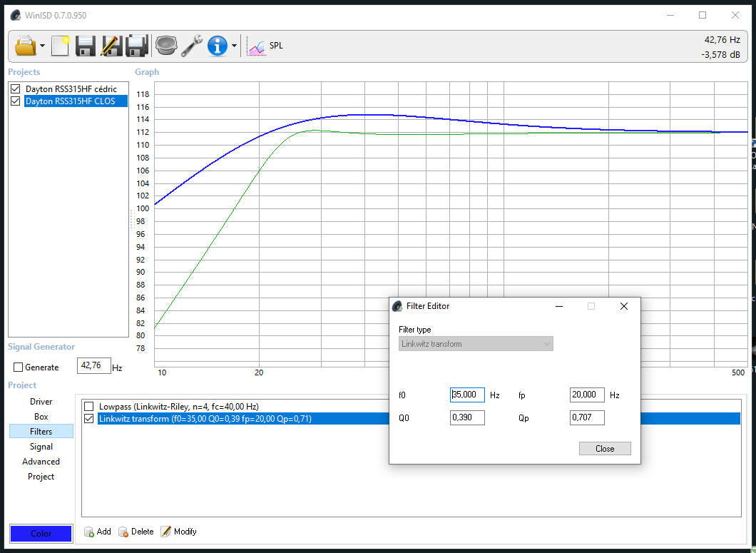Close the Filter Editor with Close button

[x=605, y=449]
